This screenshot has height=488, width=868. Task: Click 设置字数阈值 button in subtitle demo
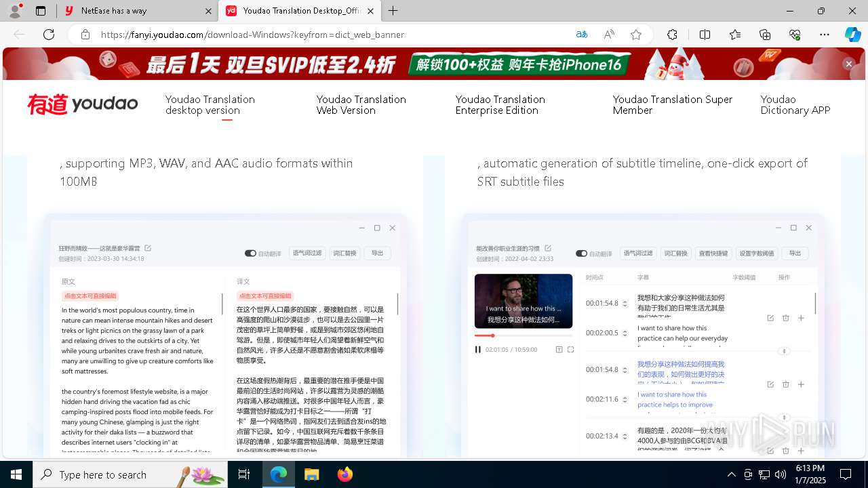tap(756, 253)
